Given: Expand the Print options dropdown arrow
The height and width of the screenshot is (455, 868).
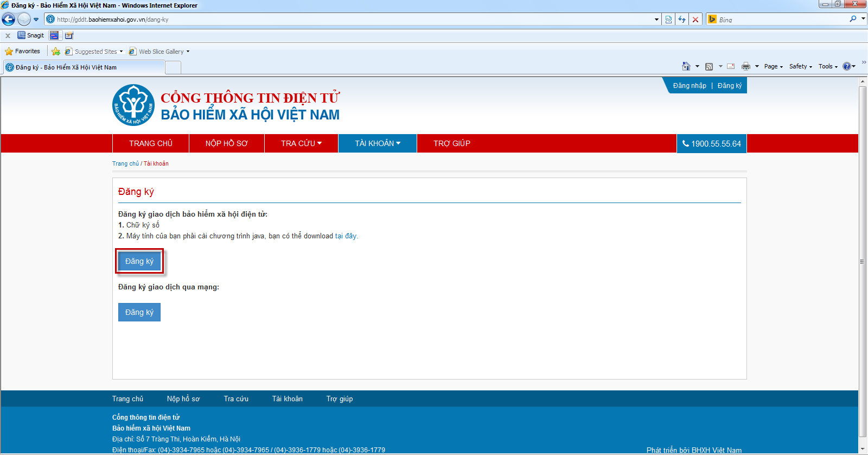Looking at the screenshot, I should tap(757, 66).
